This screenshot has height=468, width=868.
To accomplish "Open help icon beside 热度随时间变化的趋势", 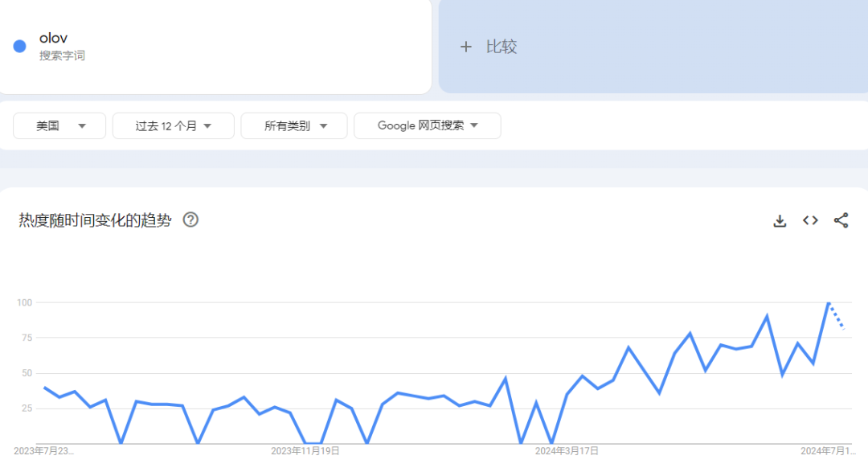I will point(190,220).
